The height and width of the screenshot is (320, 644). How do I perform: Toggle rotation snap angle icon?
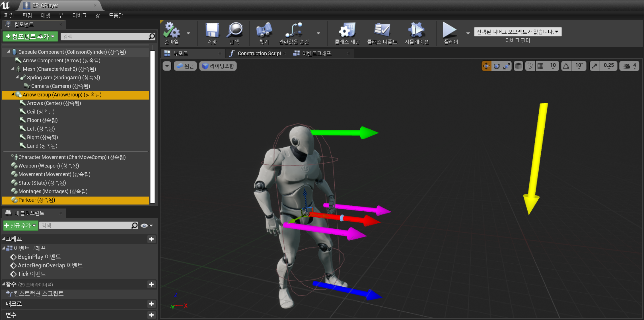pos(566,66)
